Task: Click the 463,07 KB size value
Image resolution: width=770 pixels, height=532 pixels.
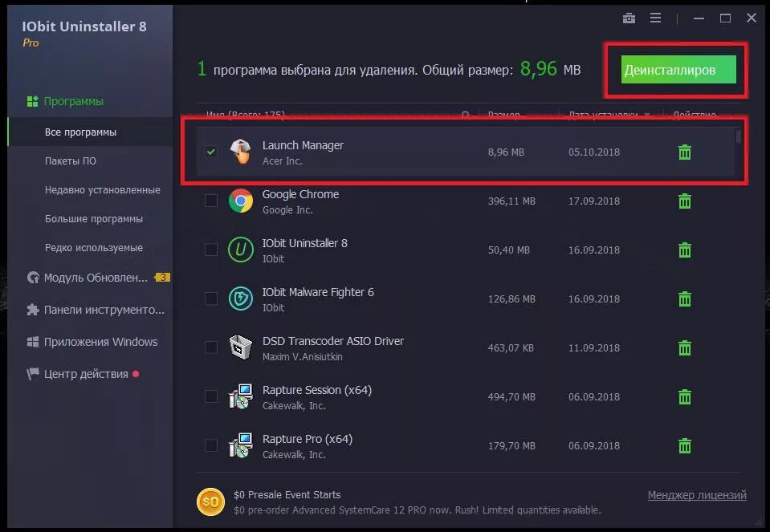Action: point(510,348)
